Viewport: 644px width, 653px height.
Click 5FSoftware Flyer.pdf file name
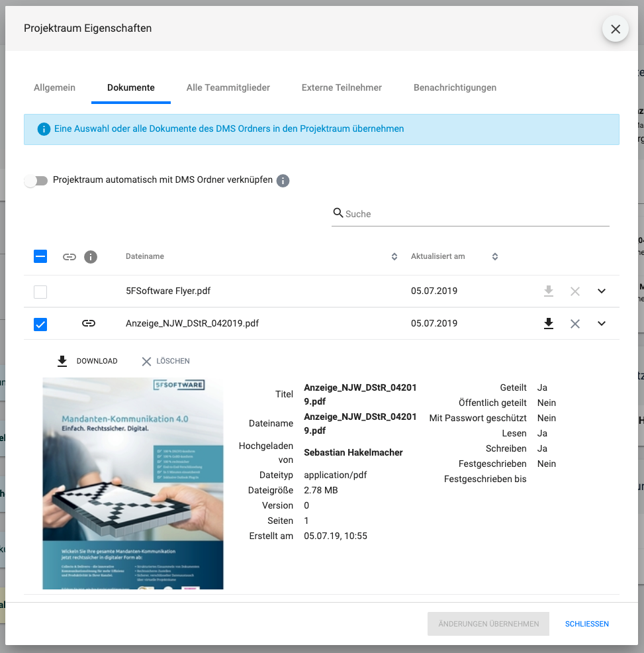point(168,291)
